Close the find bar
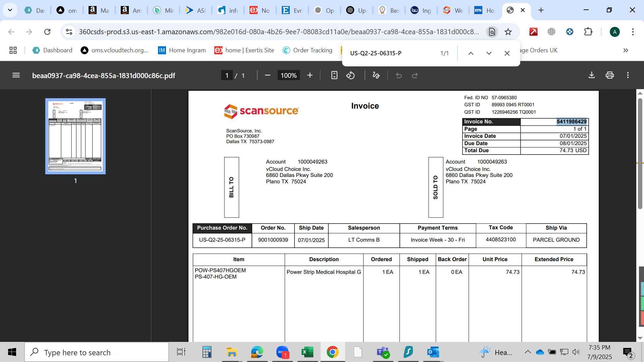The width and height of the screenshot is (644, 362). [x=507, y=53]
